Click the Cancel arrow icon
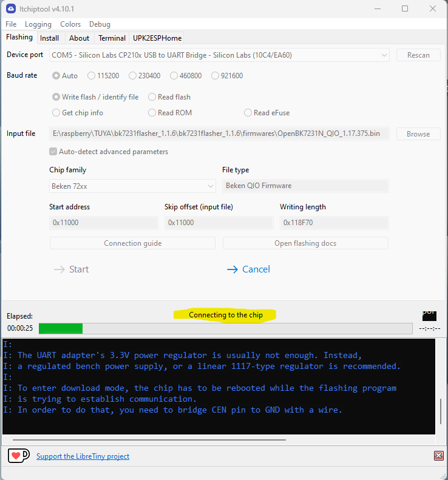 coord(232,269)
